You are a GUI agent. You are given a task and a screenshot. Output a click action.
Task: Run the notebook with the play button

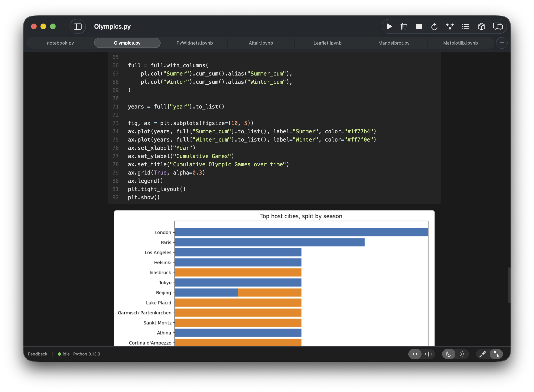pos(389,27)
